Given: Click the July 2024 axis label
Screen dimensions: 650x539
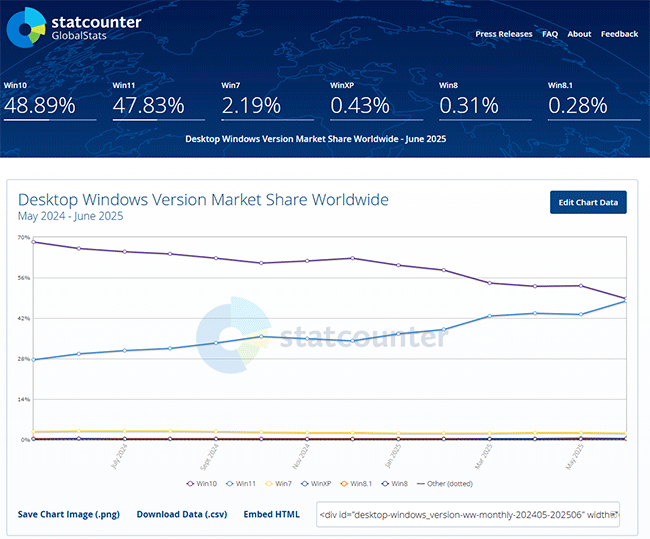Looking at the screenshot, I should (119, 456).
